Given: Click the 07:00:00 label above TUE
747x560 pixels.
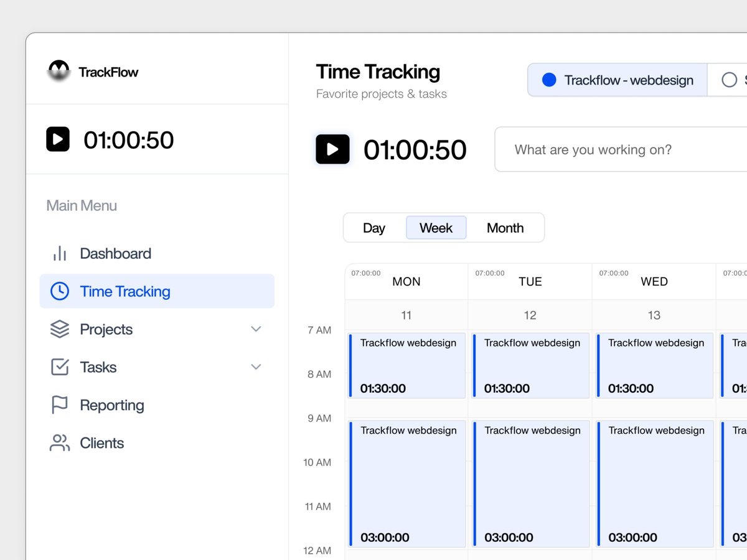Looking at the screenshot, I should (x=490, y=273).
